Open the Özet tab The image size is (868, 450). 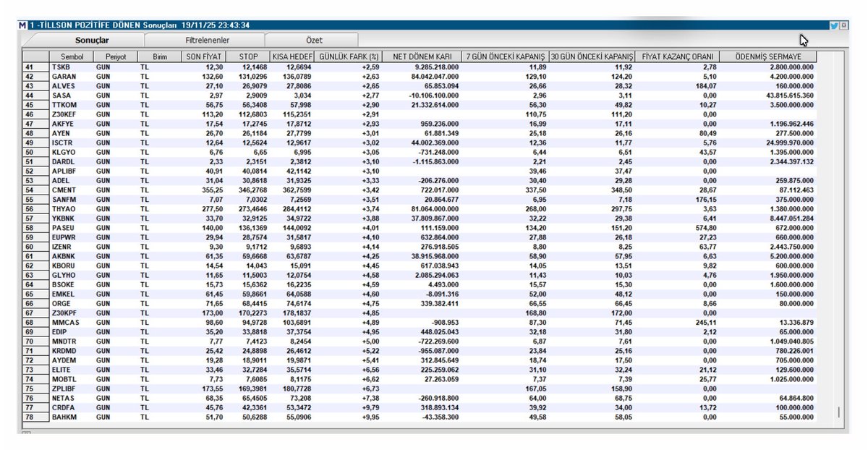pos(310,41)
